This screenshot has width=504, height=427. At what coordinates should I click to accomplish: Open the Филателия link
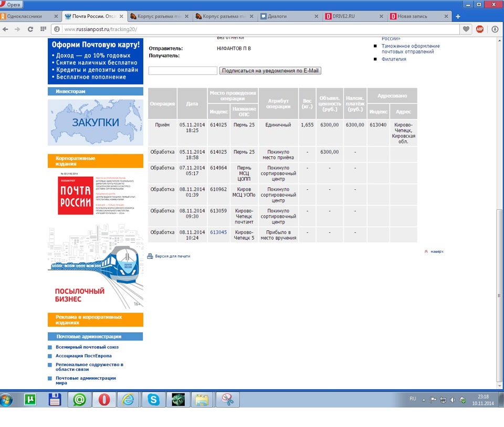394,59
